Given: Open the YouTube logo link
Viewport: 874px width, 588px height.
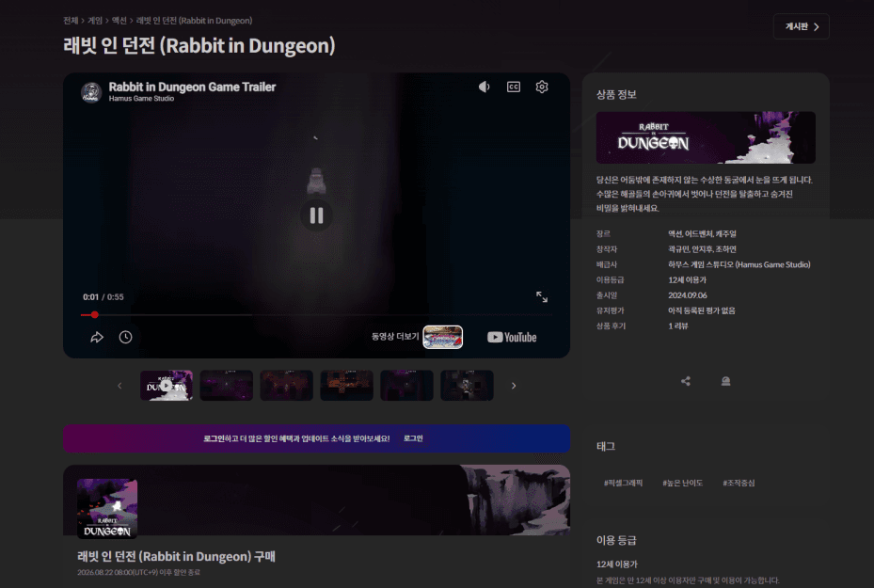Looking at the screenshot, I should 512,337.
